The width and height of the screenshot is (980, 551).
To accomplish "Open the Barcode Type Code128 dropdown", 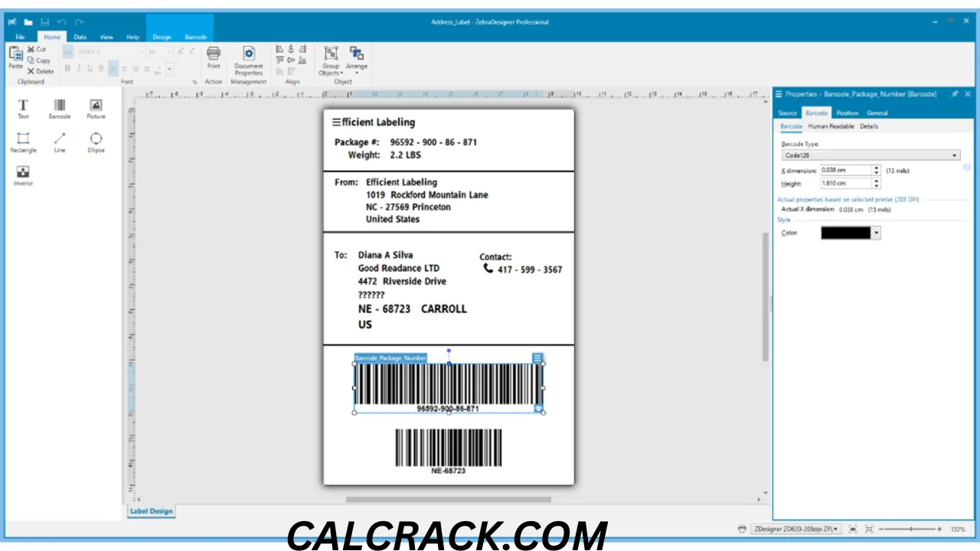I will click(x=871, y=155).
